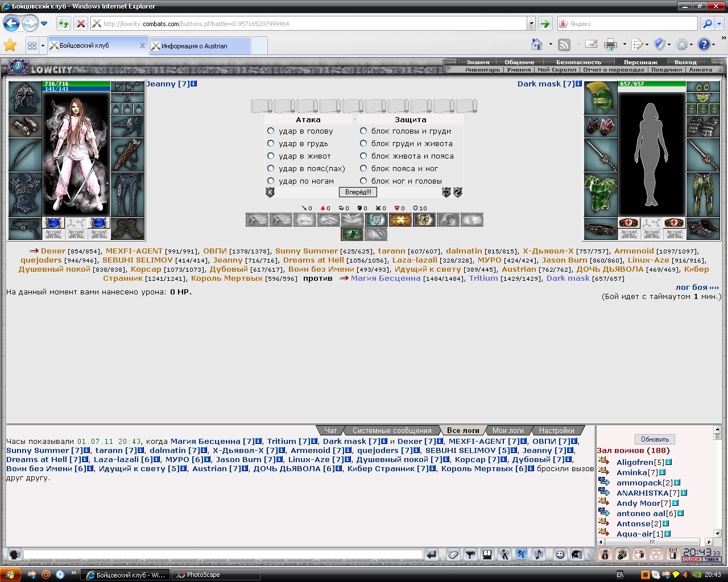The height and width of the screenshot is (582, 728).
Task: Activate the golden shield combat skill
Action: click(x=424, y=220)
